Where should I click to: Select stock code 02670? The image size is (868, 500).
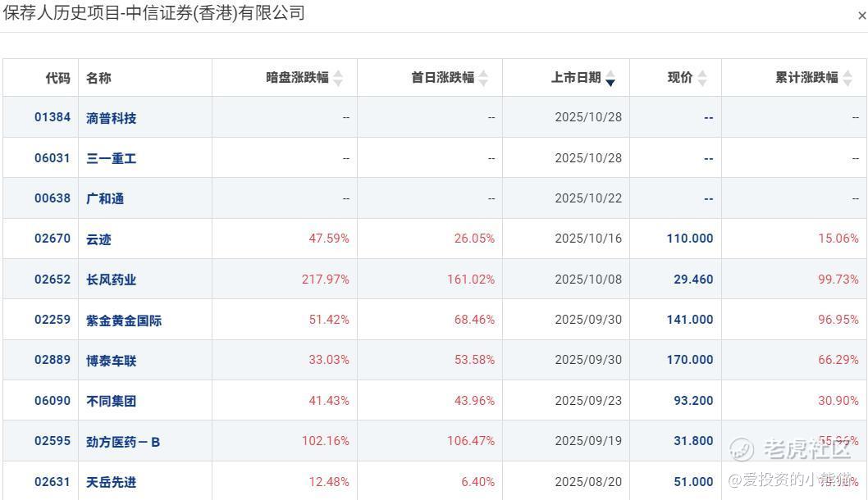53,239
